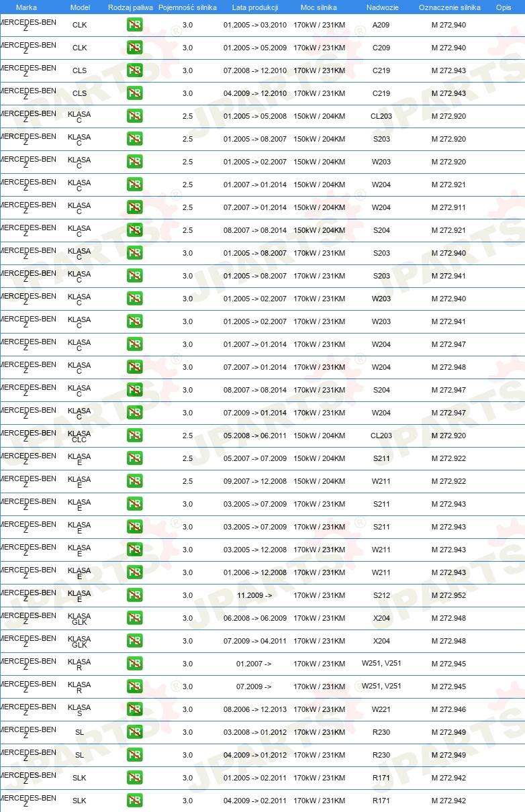Select production years 07.2008 -> 12.2010
Screen dimensions: 525x812
[x=255, y=71]
